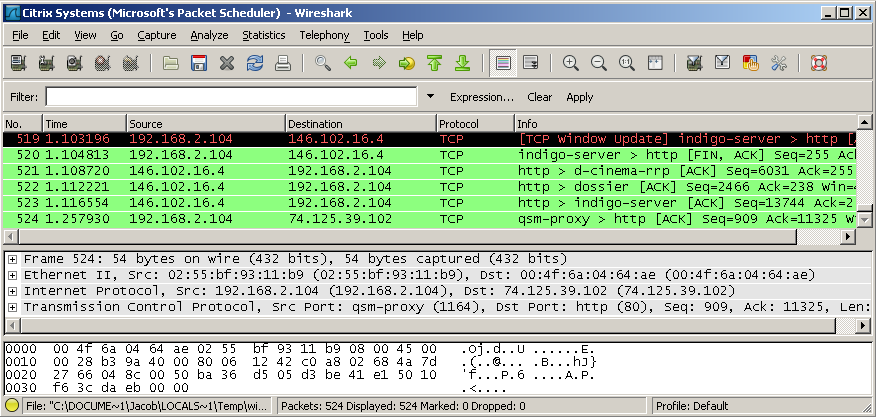Screen dimensions: 876x417
Task: Click packet list vertical scrollbar up arrow
Action: point(864,122)
